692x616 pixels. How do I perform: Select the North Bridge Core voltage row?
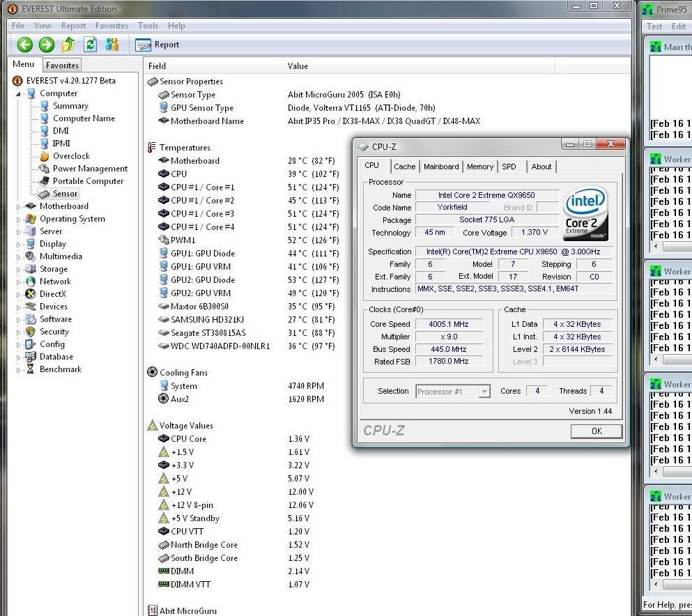[x=234, y=545]
